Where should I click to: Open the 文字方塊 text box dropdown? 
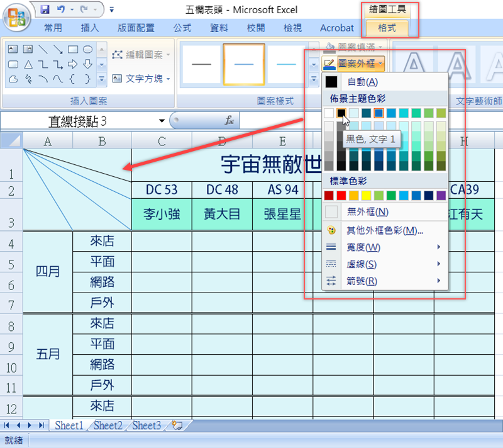[x=169, y=79]
